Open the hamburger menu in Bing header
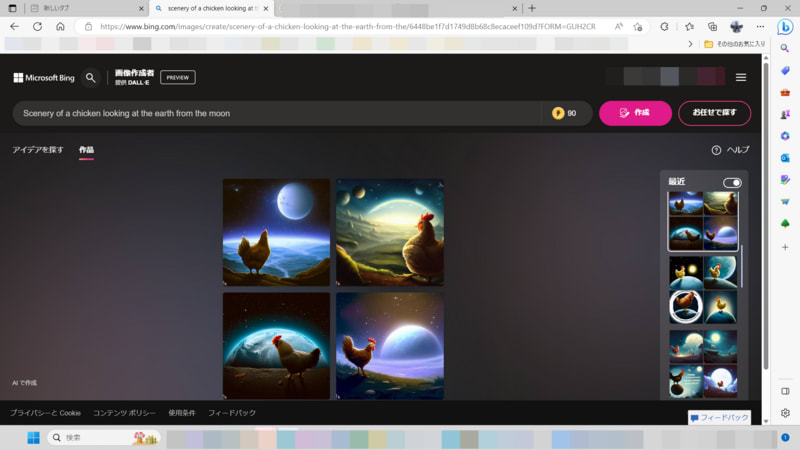Viewport: 800px width, 450px height. coord(740,77)
